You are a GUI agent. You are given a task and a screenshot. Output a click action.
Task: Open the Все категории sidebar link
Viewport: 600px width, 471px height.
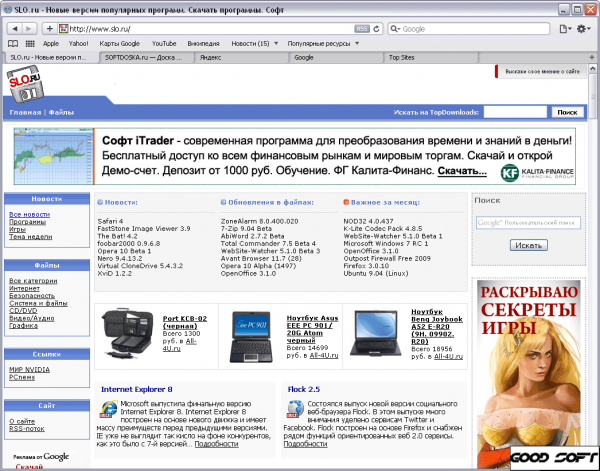[33, 281]
